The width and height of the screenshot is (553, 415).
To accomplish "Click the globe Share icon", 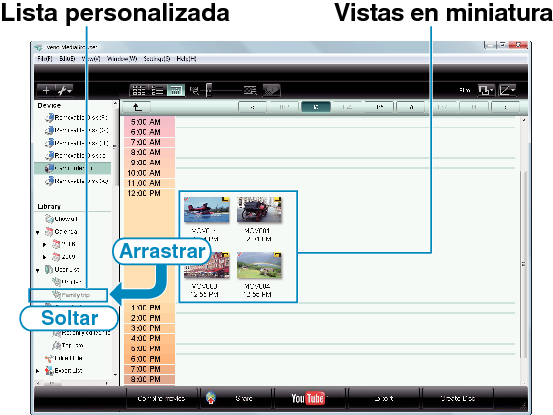I will 211,398.
